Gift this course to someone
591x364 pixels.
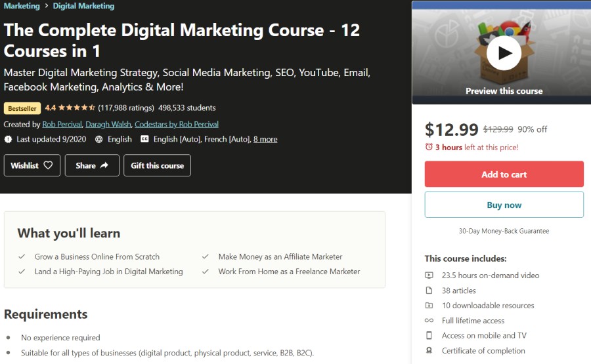[x=157, y=165]
